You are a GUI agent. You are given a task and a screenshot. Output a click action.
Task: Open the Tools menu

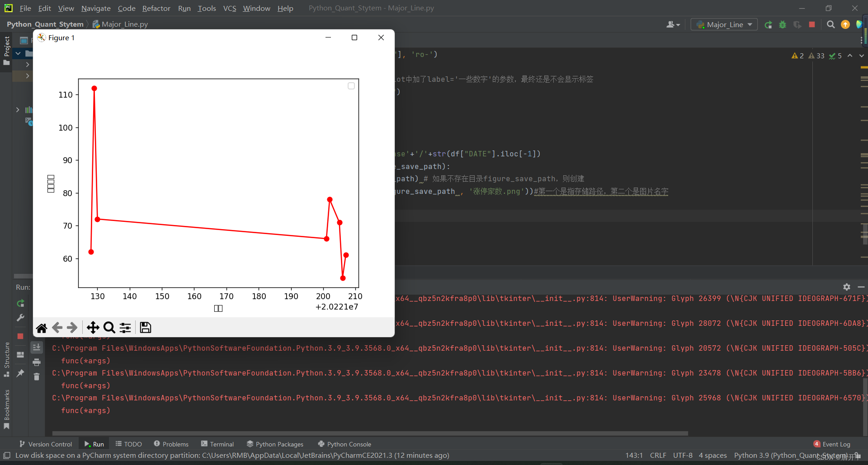[x=207, y=8]
